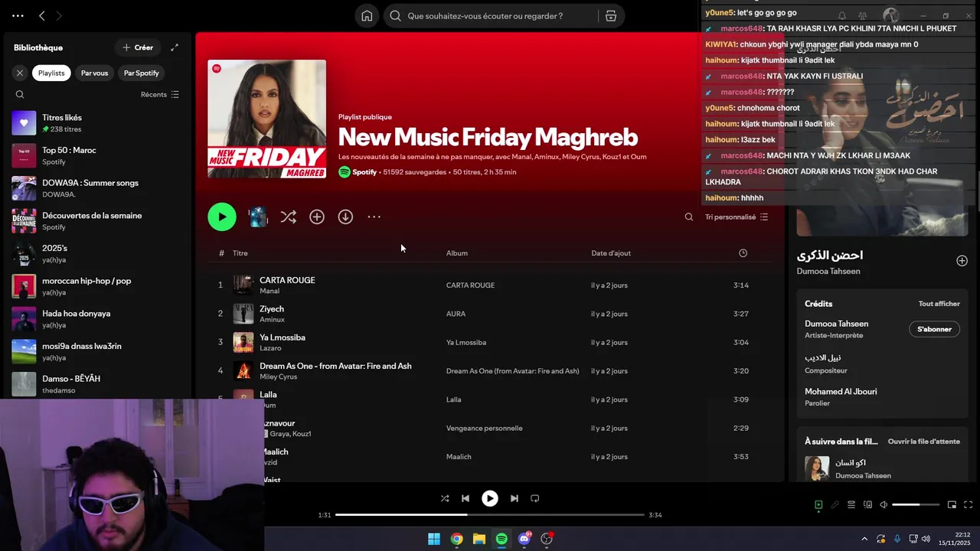The height and width of the screenshot is (551, 980).
Task: Download the playlist
Action: pyautogui.click(x=345, y=217)
